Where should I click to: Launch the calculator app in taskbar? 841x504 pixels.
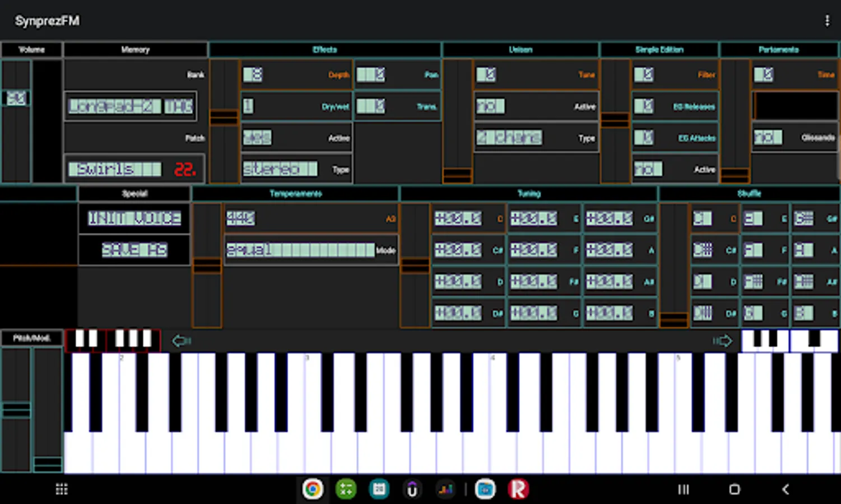[x=346, y=489]
